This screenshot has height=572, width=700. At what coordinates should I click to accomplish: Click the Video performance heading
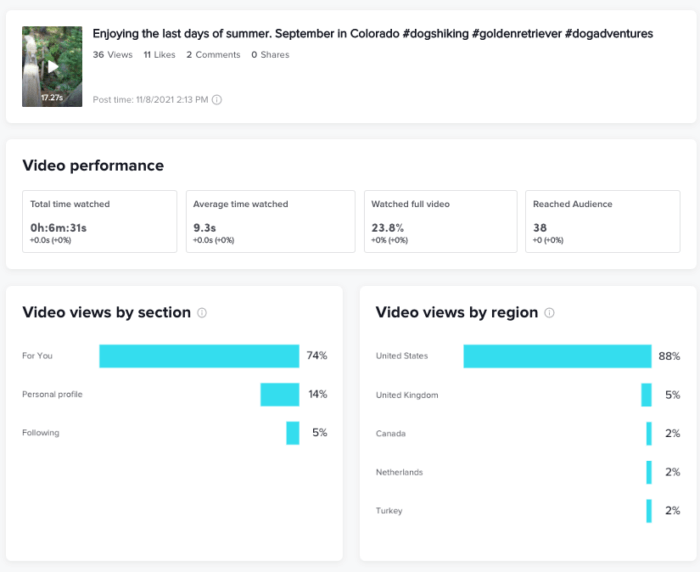coord(93,166)
